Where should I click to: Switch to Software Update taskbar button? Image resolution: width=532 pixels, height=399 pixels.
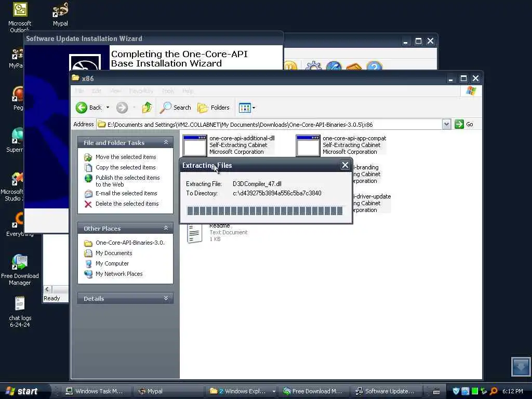tap(386, 391)
